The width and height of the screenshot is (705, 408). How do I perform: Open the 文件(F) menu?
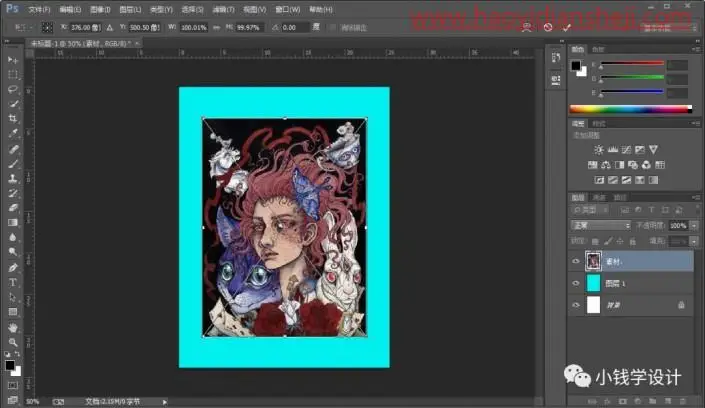point(39,9)
